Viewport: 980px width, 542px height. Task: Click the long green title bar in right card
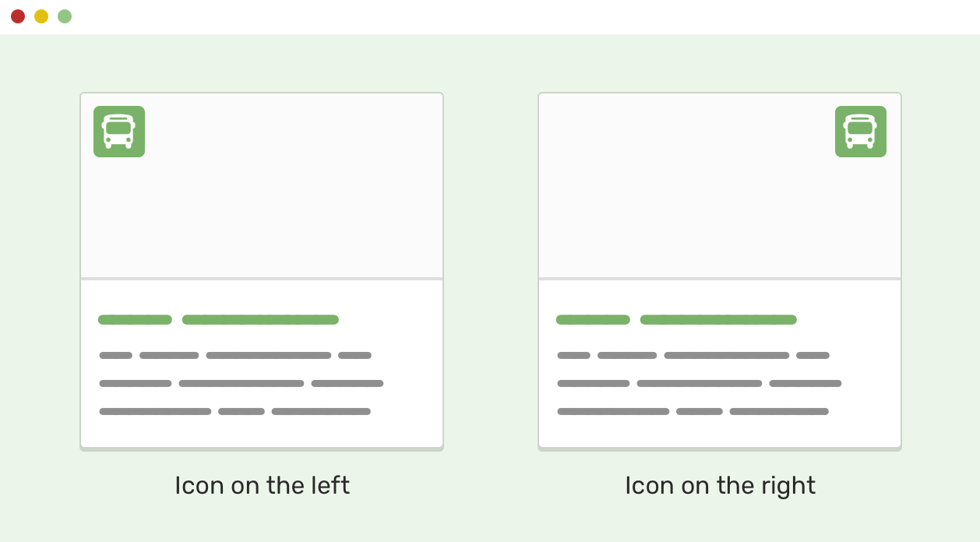[718, 319]
